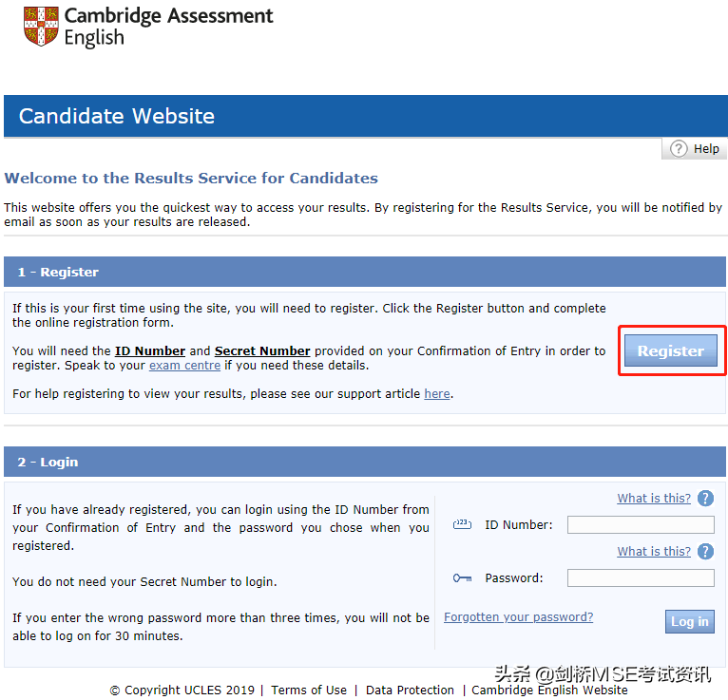Open the Help text label
728x700 pixels.
[x=706, y=149]
